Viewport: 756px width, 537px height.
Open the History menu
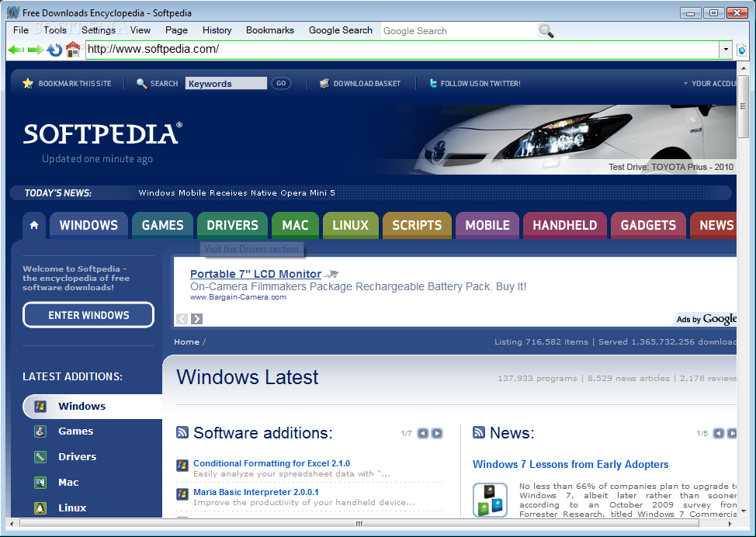(x=217, y=30)
